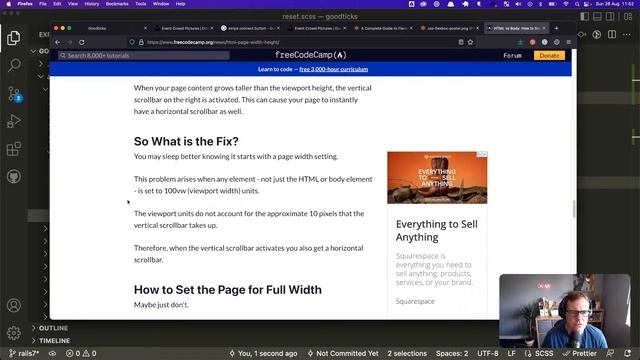Image resolution: width=640 pixels, height=360 pixels.
Task: Open macOS Wi-Fi status icon
Action: pyautogui.click(x=566, y=4)
